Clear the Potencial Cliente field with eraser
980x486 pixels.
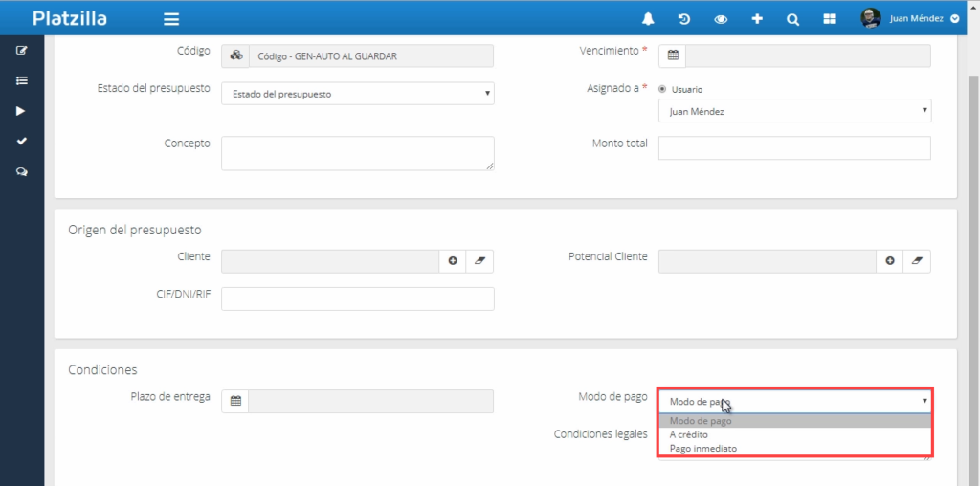(x=917, y=261)
